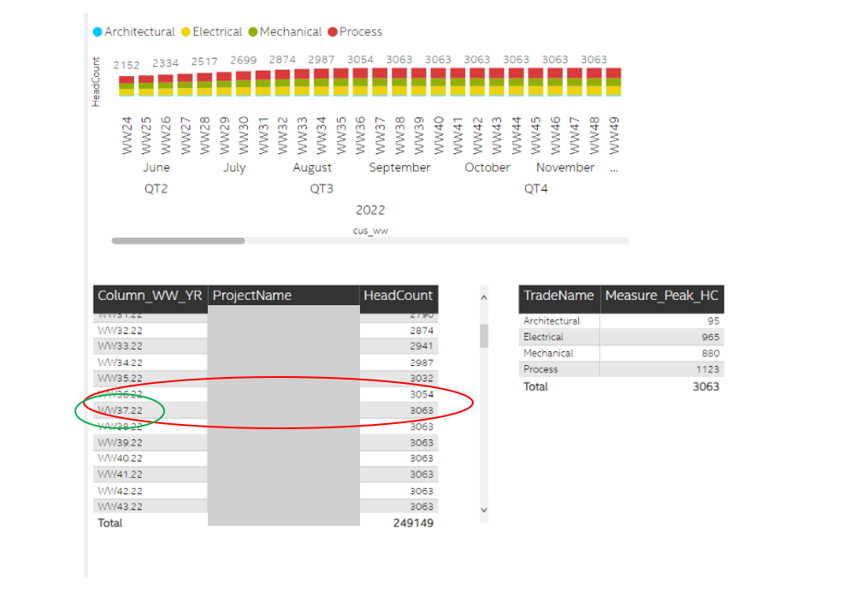Sort by TradeName column header
The image size is (868, 589).
click(558, 296)
